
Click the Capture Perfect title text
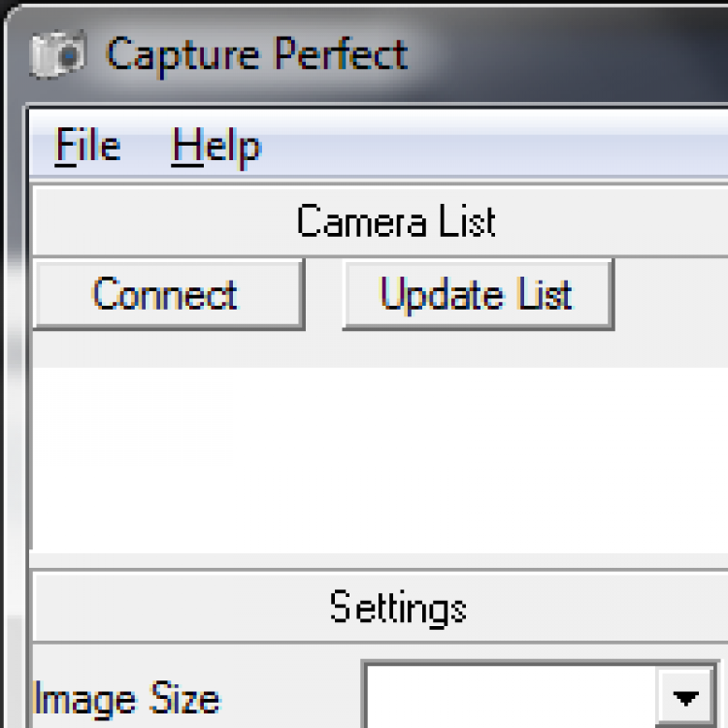point(257,55)
